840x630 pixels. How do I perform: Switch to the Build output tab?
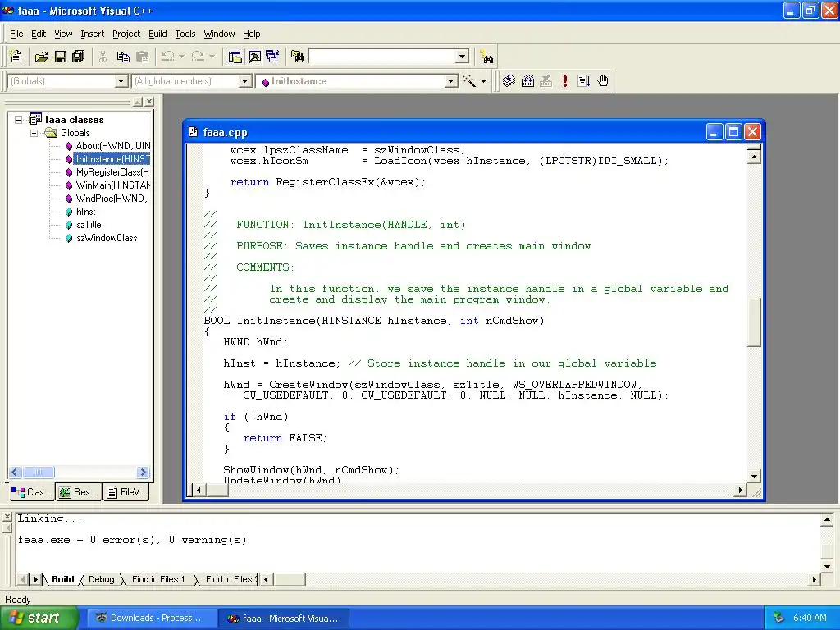pos(62,579)
